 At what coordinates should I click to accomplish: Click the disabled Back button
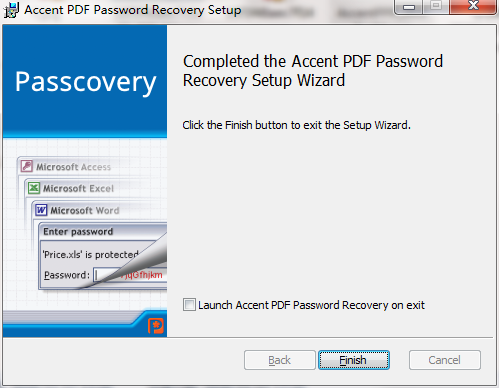coord(279,360)
